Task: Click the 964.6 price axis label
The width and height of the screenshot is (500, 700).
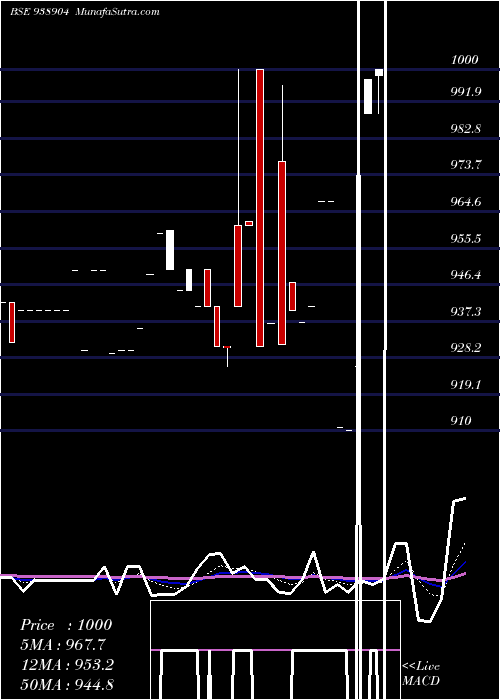Action: 466,202
